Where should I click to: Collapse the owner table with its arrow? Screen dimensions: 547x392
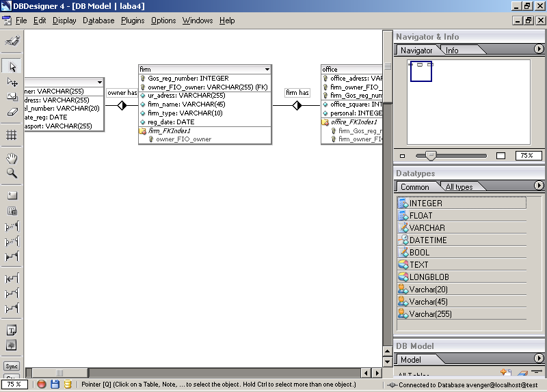(x=100, y=82)
